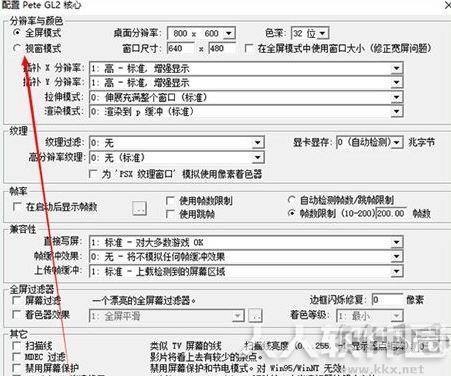Open the 渲染模式 dropdown
The image size is (451, 376).
click(x=246, y=111)
